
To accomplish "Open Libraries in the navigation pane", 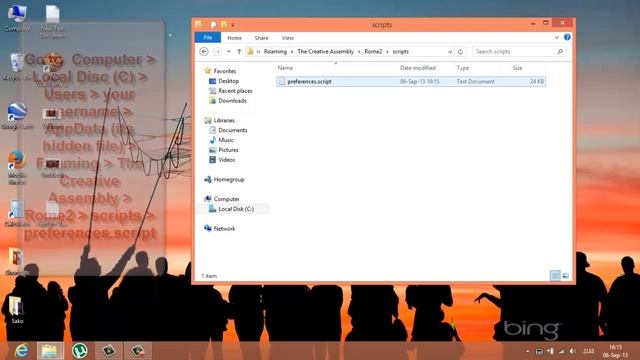I will pos(224,120).
